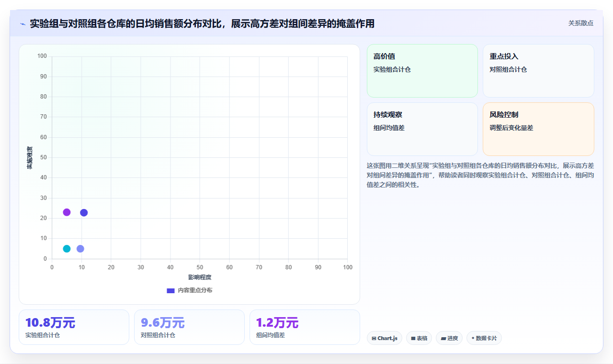Click 对照组合计仓 text in 重点投入 card

[508, 69]
